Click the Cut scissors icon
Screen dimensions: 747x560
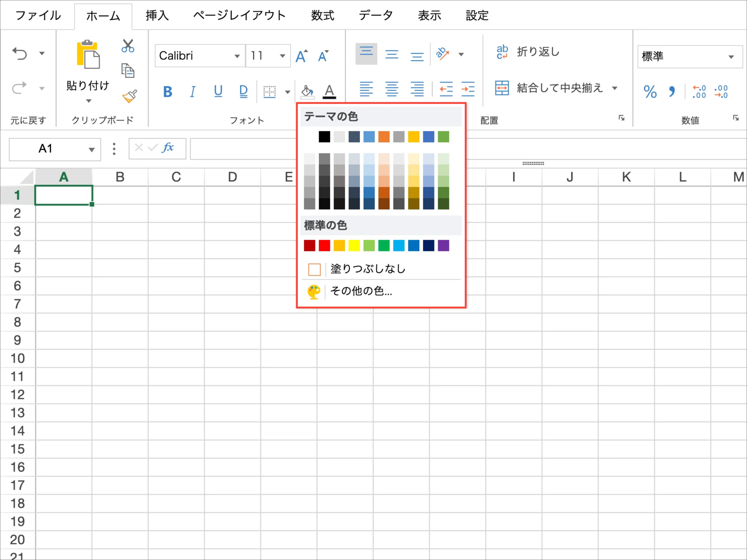click(x=128, y=46)
